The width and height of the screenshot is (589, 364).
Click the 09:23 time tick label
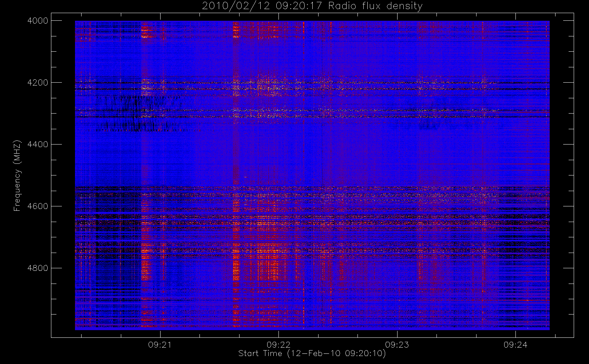tap(397, 345)
